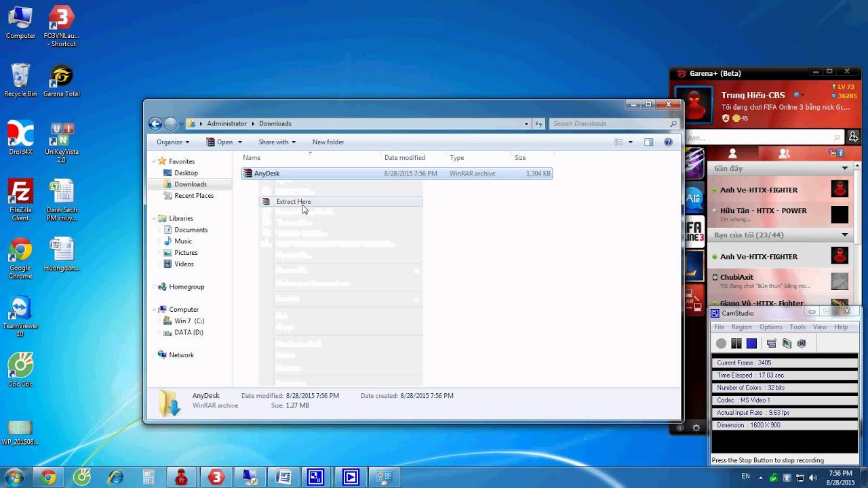868x488 pixels.
Task: Toggle CamStudio view icon in toolbar
Action: 771,344
